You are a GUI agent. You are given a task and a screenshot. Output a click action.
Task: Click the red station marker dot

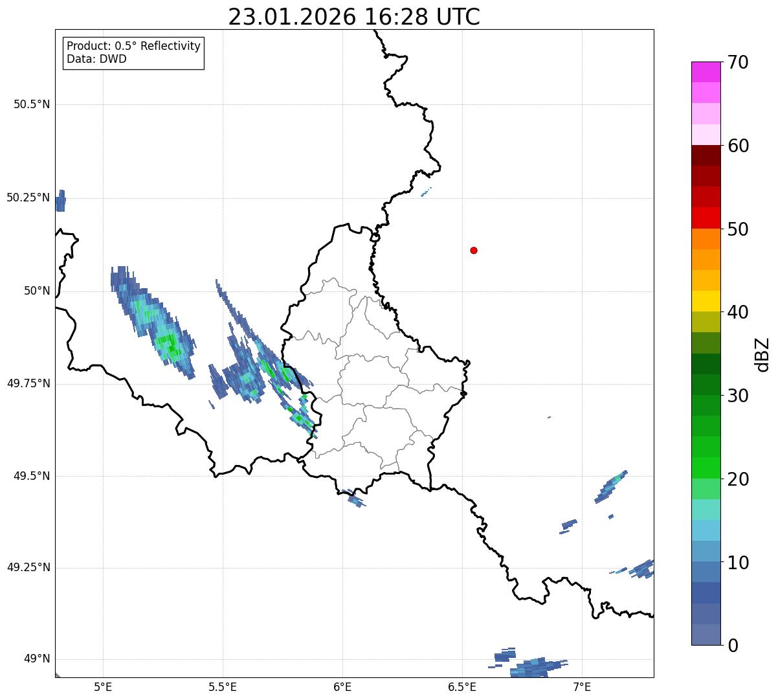(474, 250)
